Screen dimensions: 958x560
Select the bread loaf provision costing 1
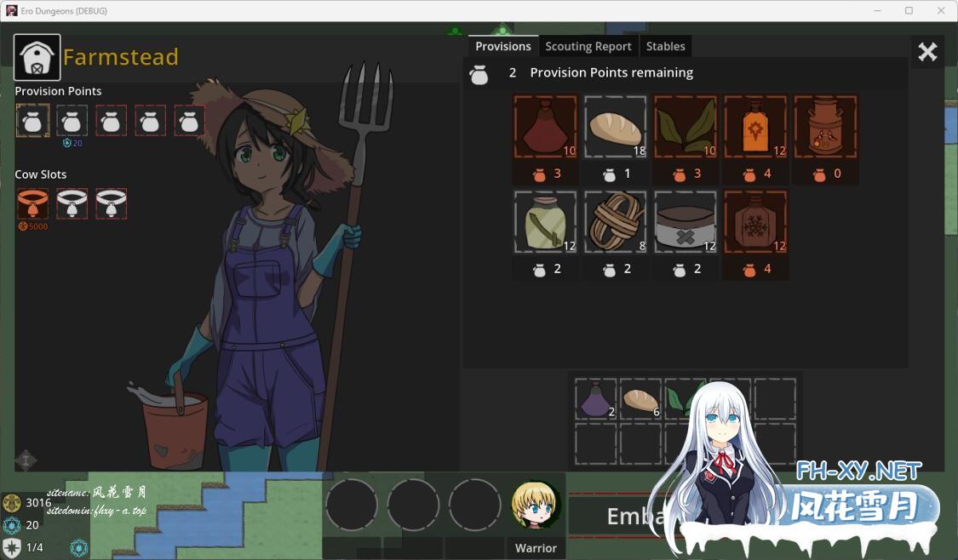[x=615, y=127]
